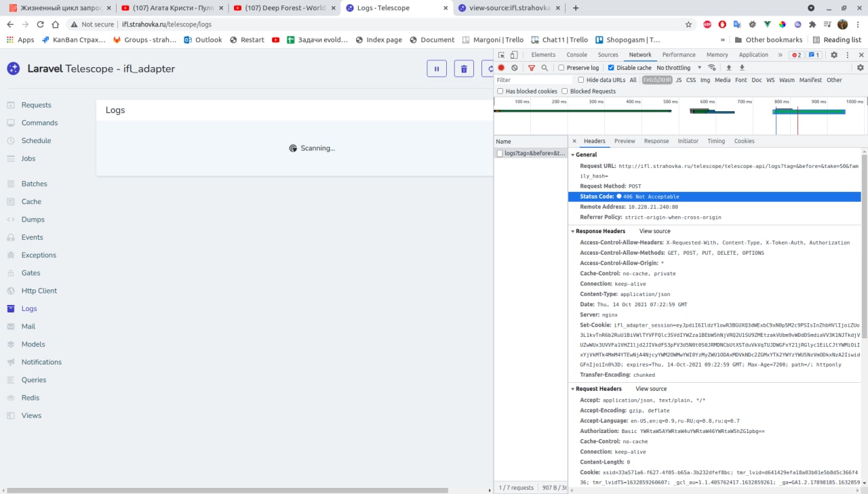Viewport: 868px width, 494px height.
Task: Toggle the network filter funnel icon
Action: pos(532,68)
